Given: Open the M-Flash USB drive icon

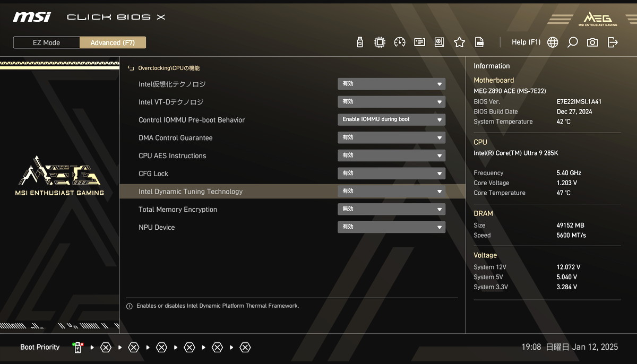Looking at the screenshot, I should click(x=360, y=42).
